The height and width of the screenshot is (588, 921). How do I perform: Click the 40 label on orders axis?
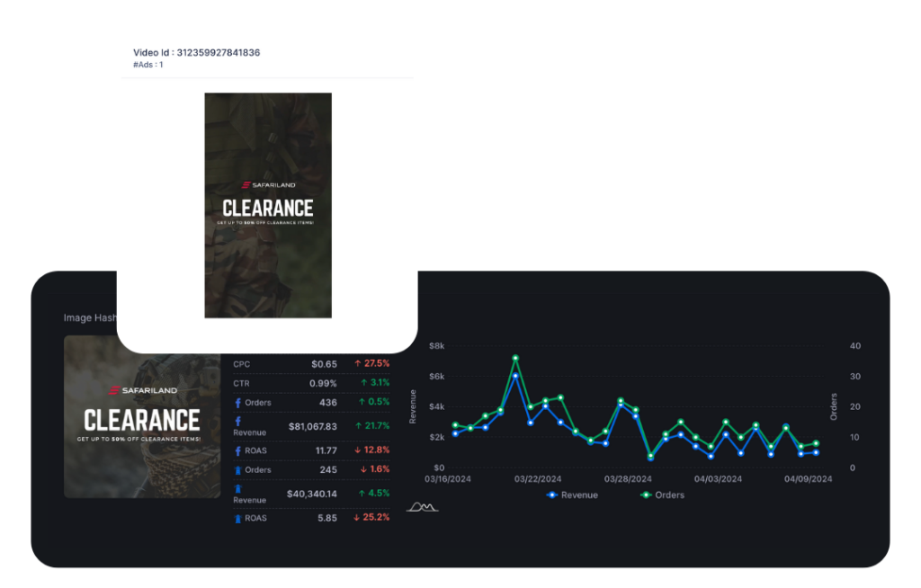(855, 346)
